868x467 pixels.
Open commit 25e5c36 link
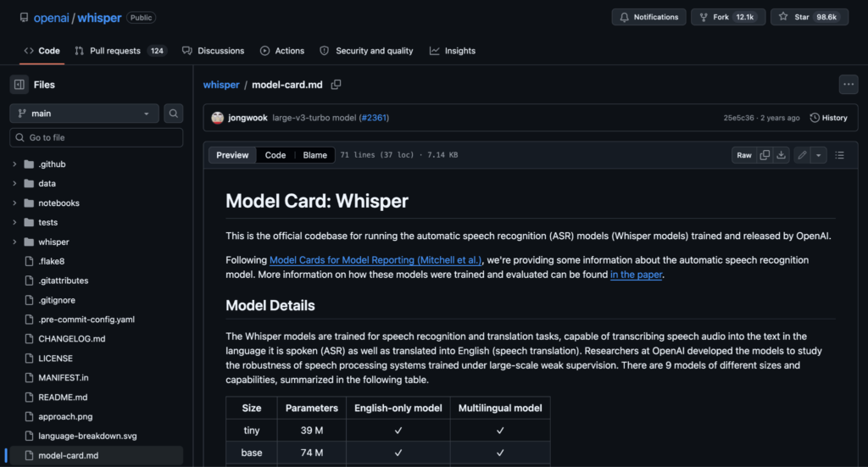[738, 118]
